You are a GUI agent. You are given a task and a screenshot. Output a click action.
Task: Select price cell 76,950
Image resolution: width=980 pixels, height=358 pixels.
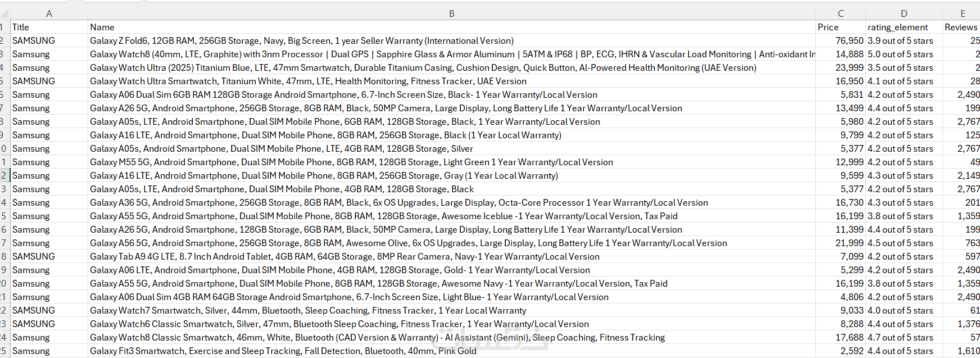[x=841, y=40]
